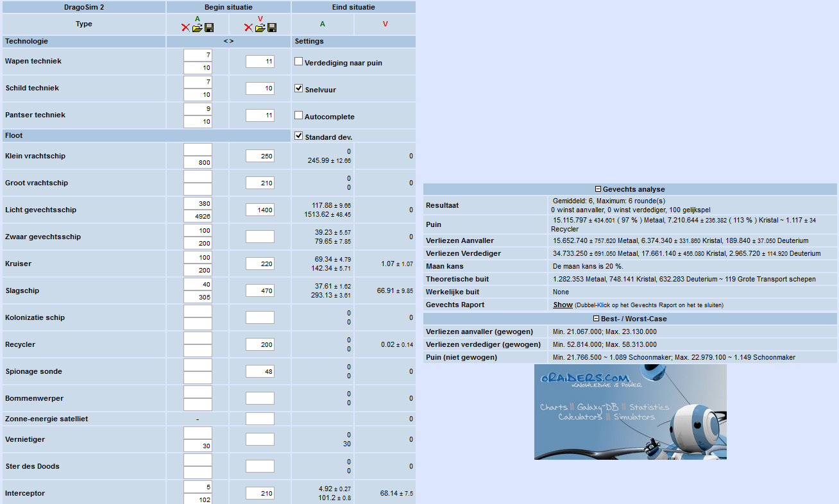This screenshot has height=504, width=839.
Task: Click empty defender Ster des Doods field
Action: [260, 467]
